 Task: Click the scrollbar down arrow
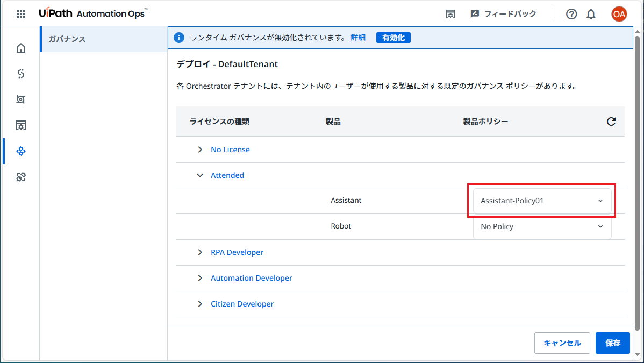point(637,355)
